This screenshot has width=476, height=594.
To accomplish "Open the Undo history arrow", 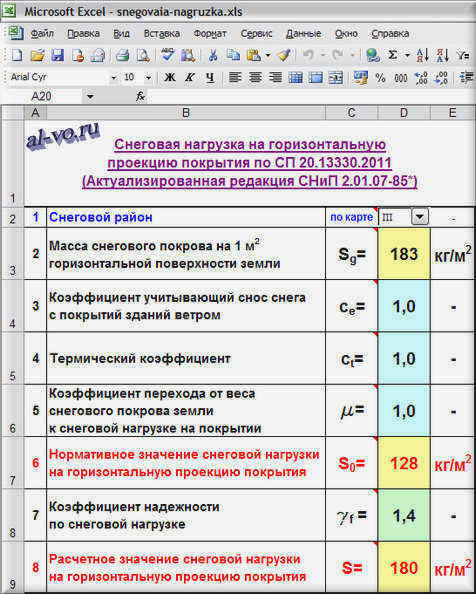I will (x=323, y=56).
